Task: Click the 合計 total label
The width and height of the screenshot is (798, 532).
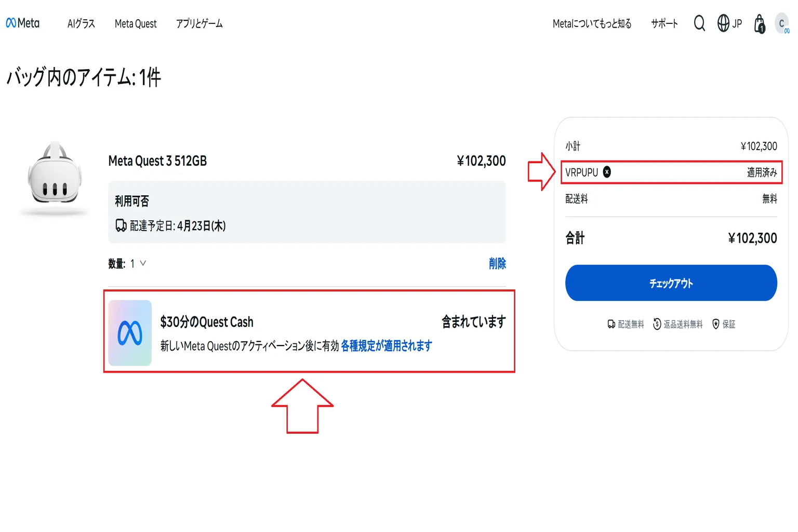Action: coord(575,238)
